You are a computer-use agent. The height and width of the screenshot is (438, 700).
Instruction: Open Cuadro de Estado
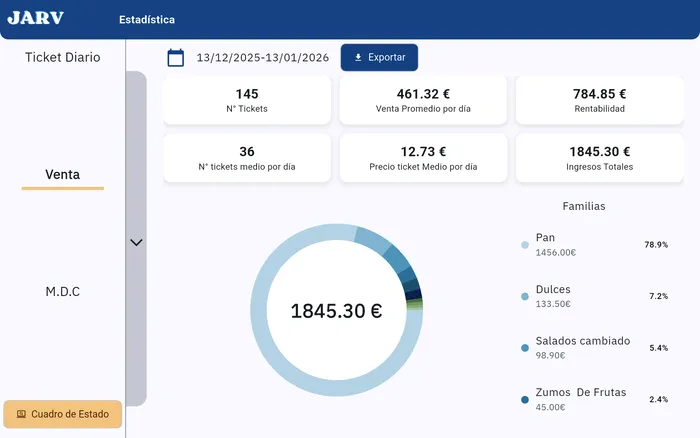[x=63, y=414]
